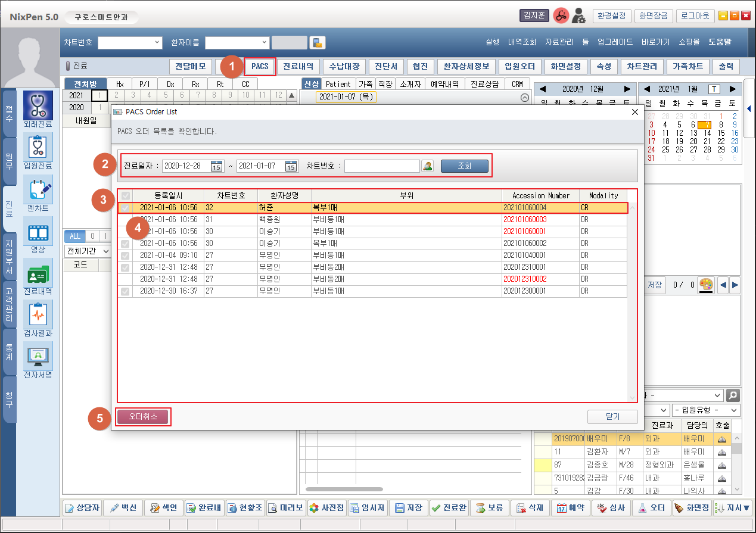This screenshot has width=756, height=533.
Task: Click the patient search icon beside 차트번호 field
Action: click(x=427, y=166)
